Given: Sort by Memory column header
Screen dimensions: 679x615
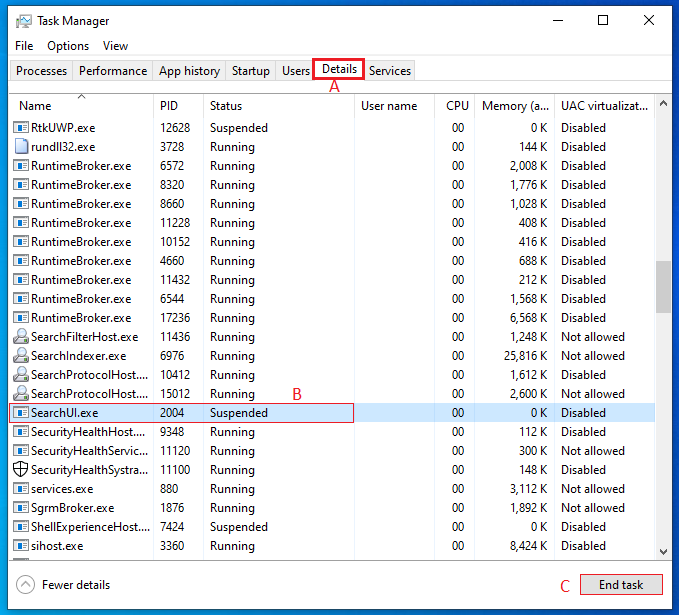Looking at the screenshot, I should 514,106.
